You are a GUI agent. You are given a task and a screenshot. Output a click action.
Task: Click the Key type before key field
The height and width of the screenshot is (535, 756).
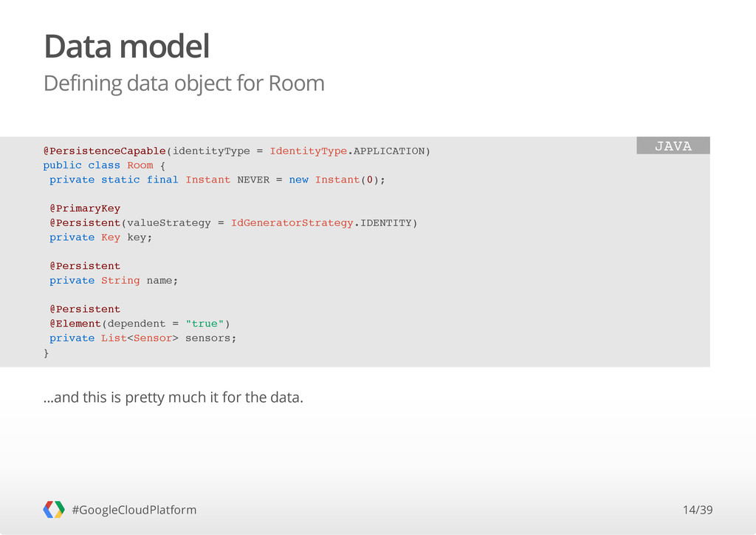click(111, 237)
